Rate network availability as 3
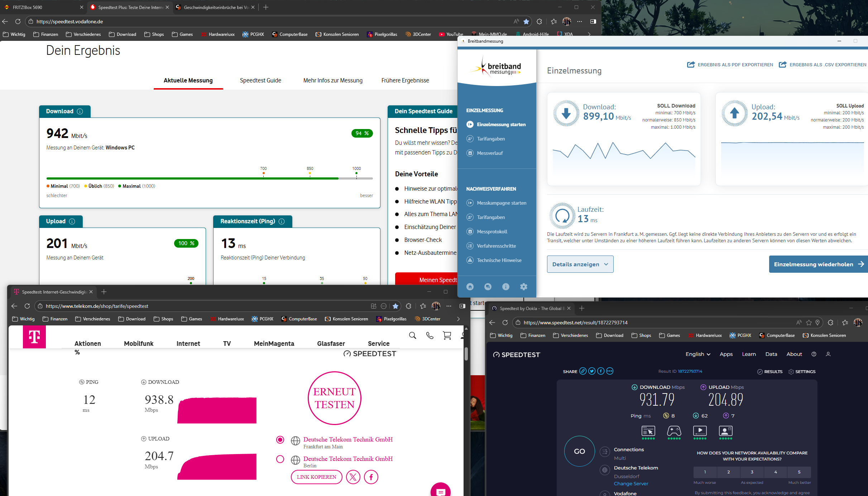Image resolution: width=868 pixels, height=496 pixels. coord(752,472)
